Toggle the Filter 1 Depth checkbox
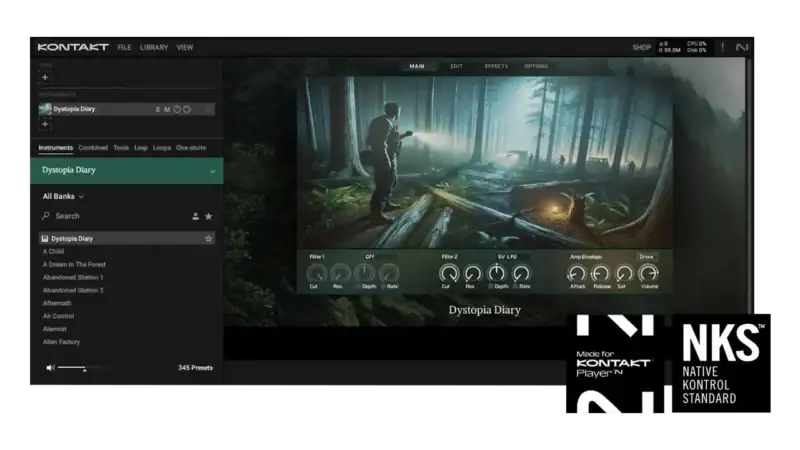 (358, 287)
